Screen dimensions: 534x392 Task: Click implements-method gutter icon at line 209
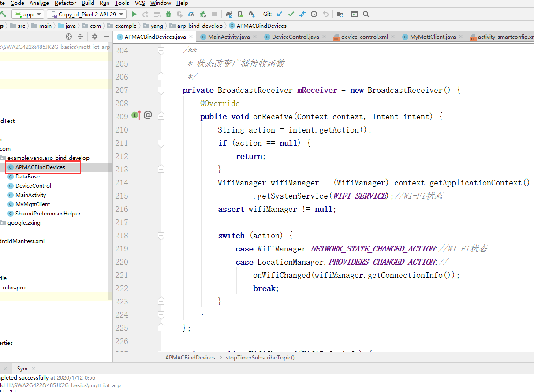136,115
